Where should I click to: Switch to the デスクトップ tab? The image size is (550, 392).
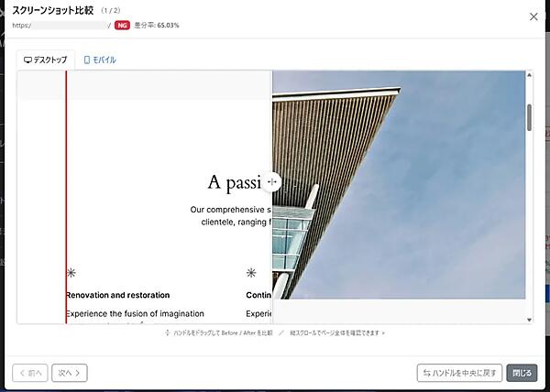click(x=45, y=60)
